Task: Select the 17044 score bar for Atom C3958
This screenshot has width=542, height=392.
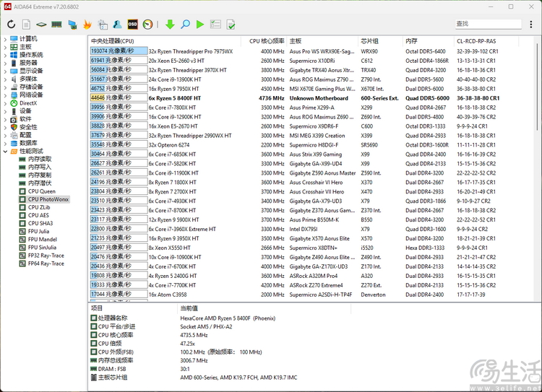Action: coord(119,295)
